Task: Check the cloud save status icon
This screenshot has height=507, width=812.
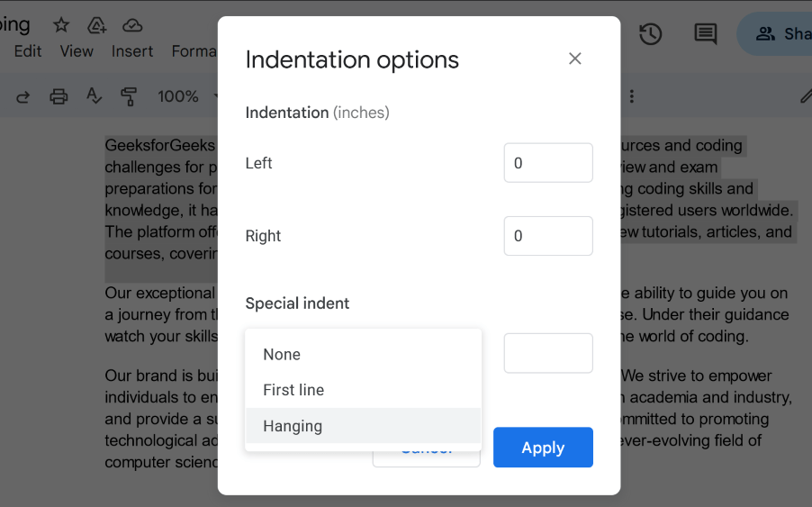Action: pyautogui.click(x=132, y=25)
